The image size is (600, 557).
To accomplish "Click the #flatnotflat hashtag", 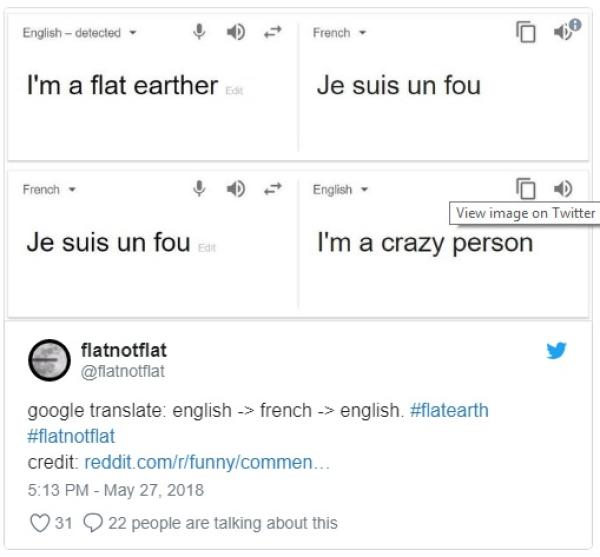I will [x=71, y=436].
